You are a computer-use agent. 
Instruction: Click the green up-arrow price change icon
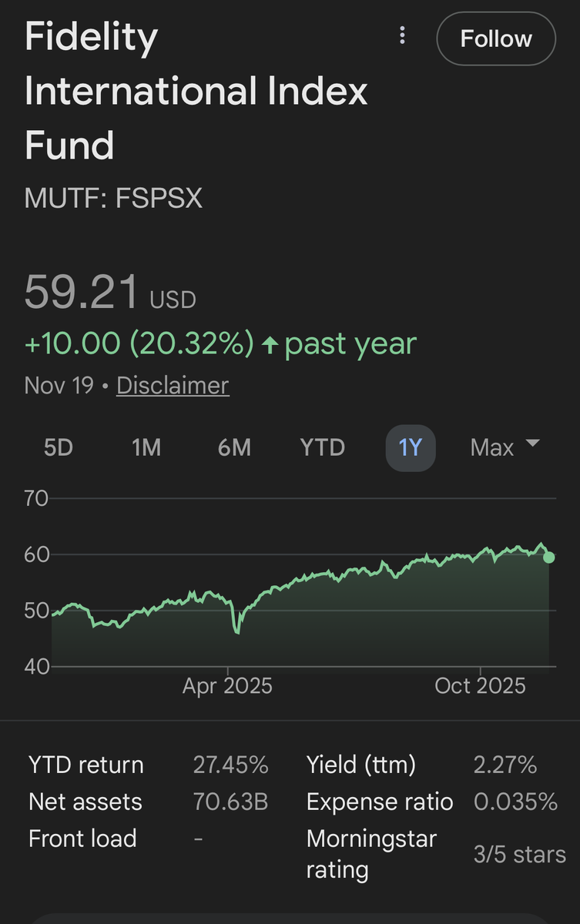point(270,345)
